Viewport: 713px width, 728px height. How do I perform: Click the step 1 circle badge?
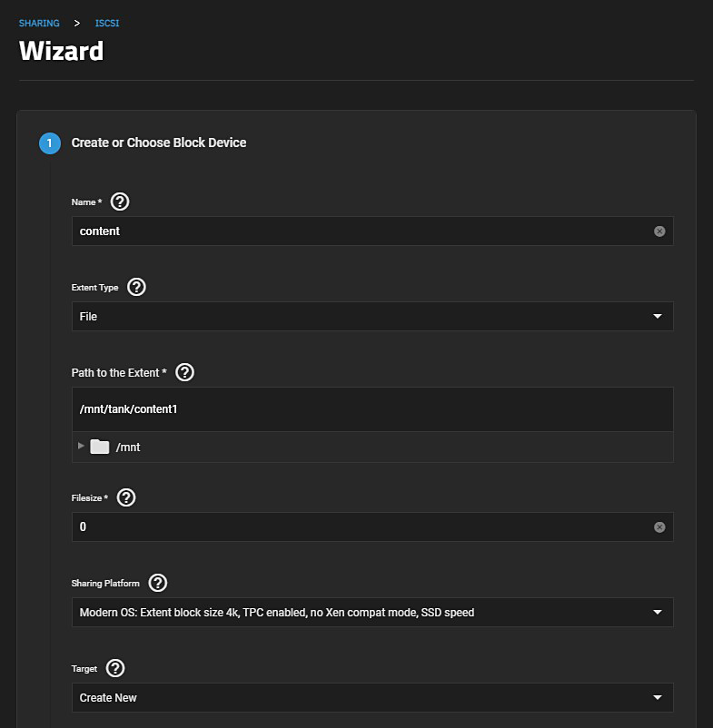click(50, 143)
